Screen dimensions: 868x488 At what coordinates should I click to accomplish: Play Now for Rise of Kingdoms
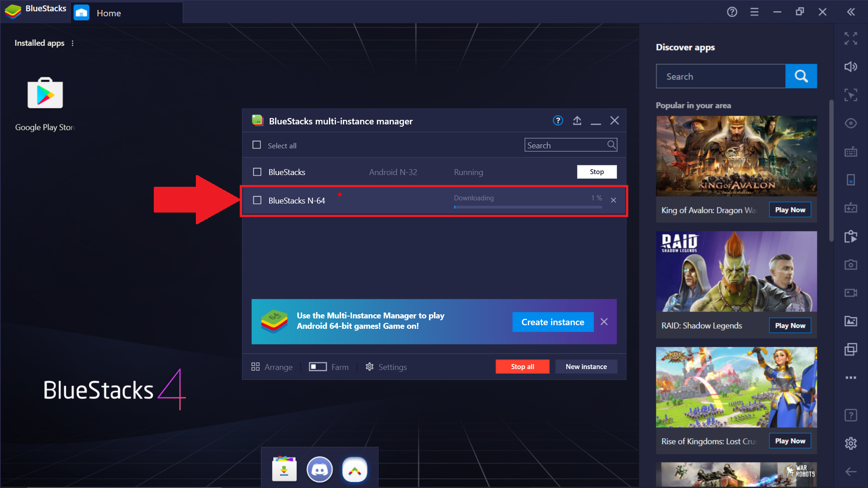(x=790, y=441)
